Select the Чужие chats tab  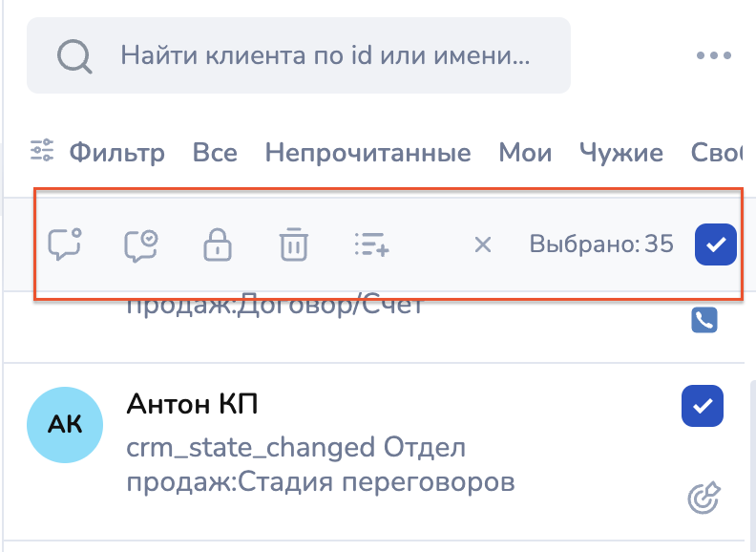[x=620, y=152]
